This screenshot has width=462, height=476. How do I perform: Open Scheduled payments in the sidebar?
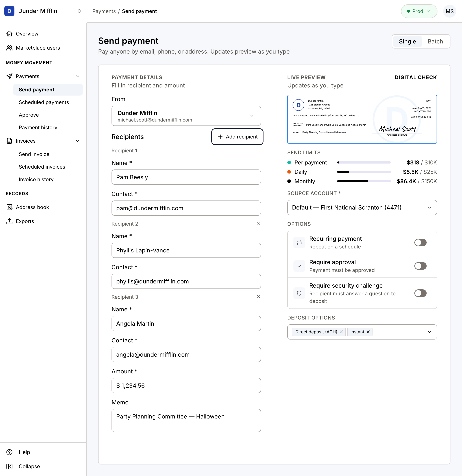(44, 102)
